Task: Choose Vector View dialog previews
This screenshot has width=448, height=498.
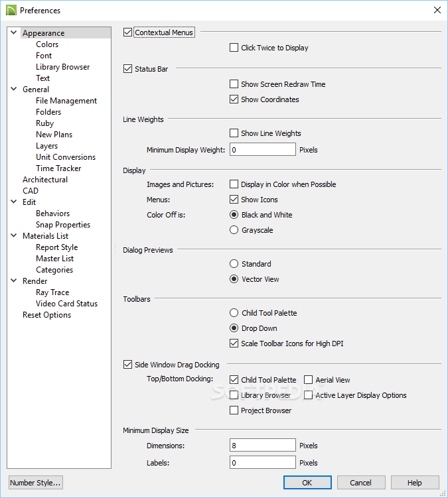Action: (x=234, y=279)
